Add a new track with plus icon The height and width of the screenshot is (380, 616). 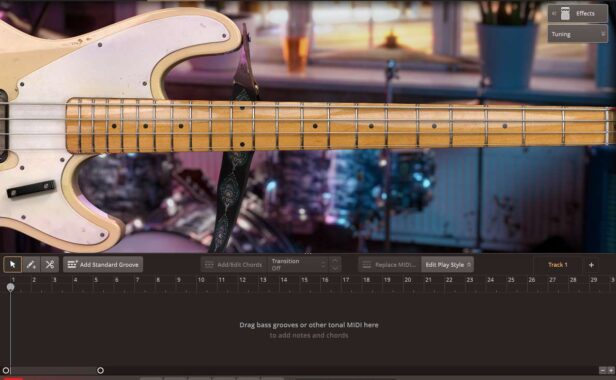(591, 265)
